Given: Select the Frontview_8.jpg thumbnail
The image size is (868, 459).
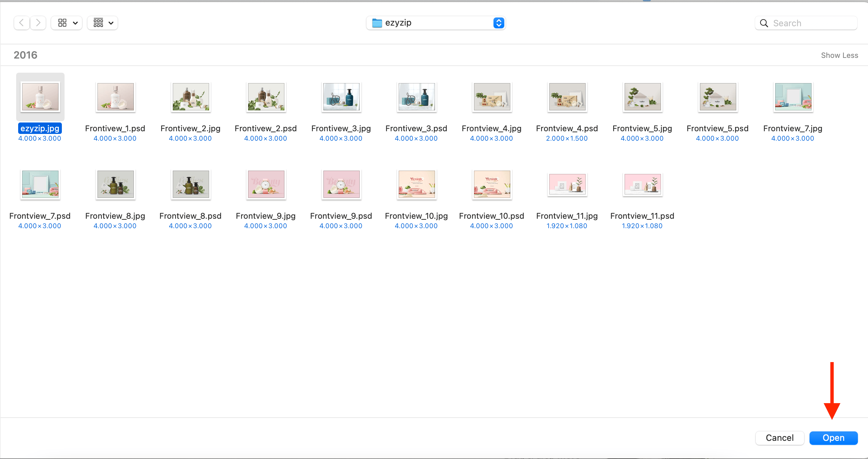Looking at the screenshot, I should click(x=116, y=184).
